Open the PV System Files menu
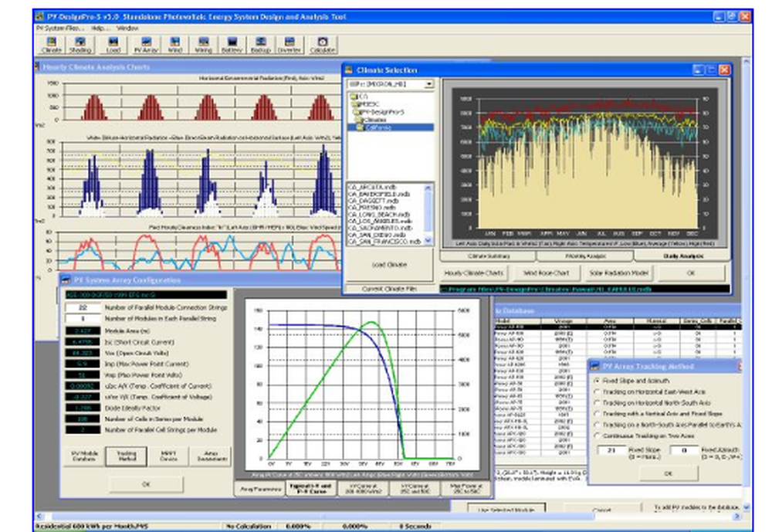This screenshot has width=772, height=532. coord(60,28)
